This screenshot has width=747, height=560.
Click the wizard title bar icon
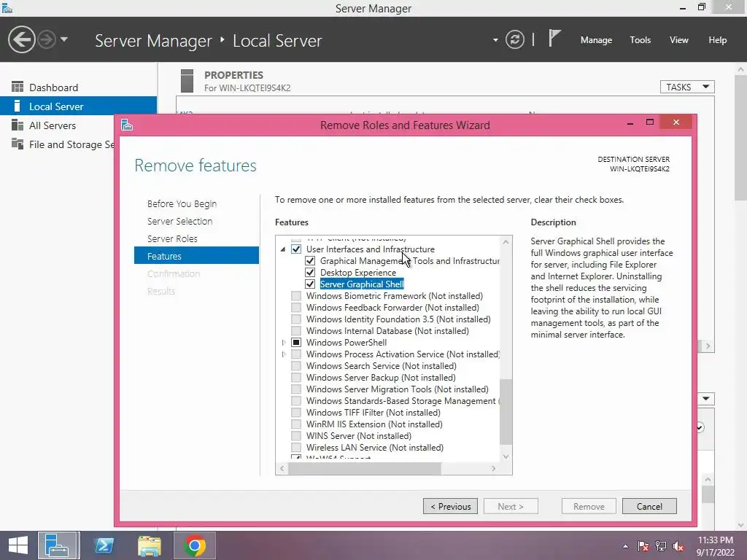click(127, 125)
